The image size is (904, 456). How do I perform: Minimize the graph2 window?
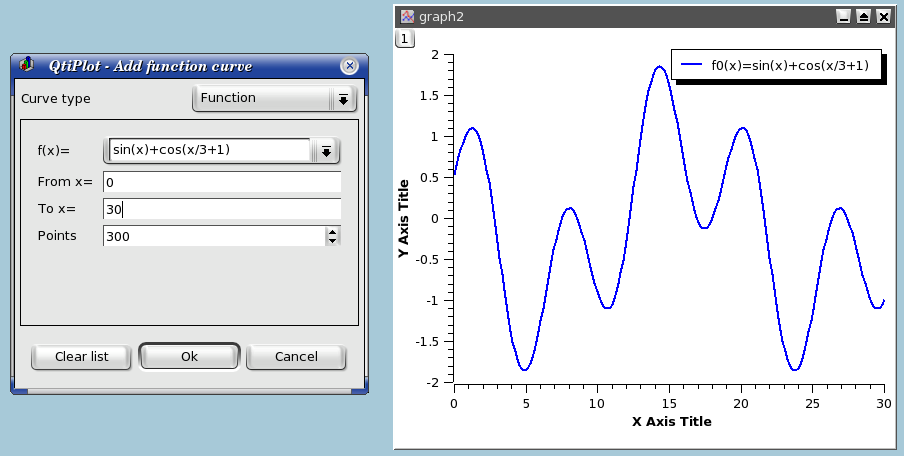(x=844, y=16)
